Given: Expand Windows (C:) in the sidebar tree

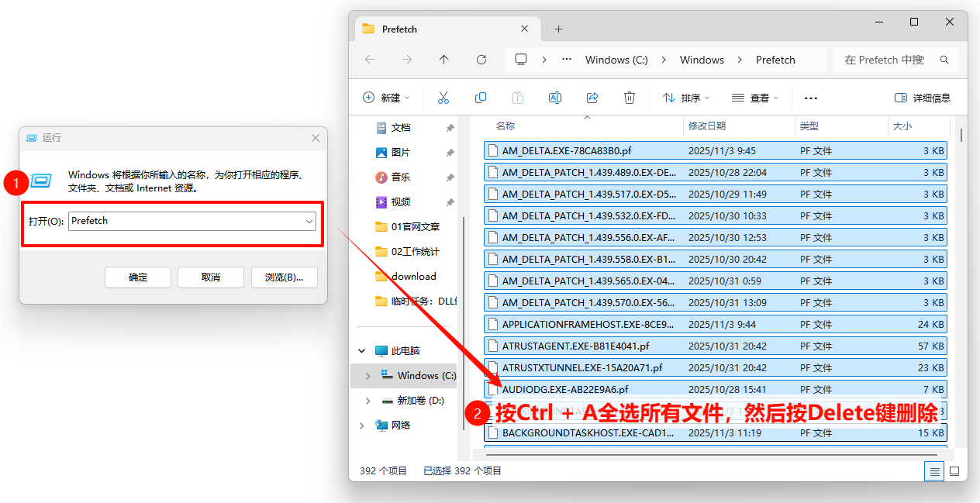Looking at the screenshot, I should click(x=367, y=375).
